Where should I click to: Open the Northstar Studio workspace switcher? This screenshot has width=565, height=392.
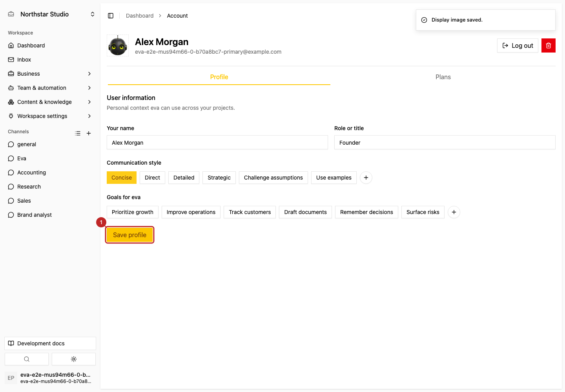pos(51,14)
